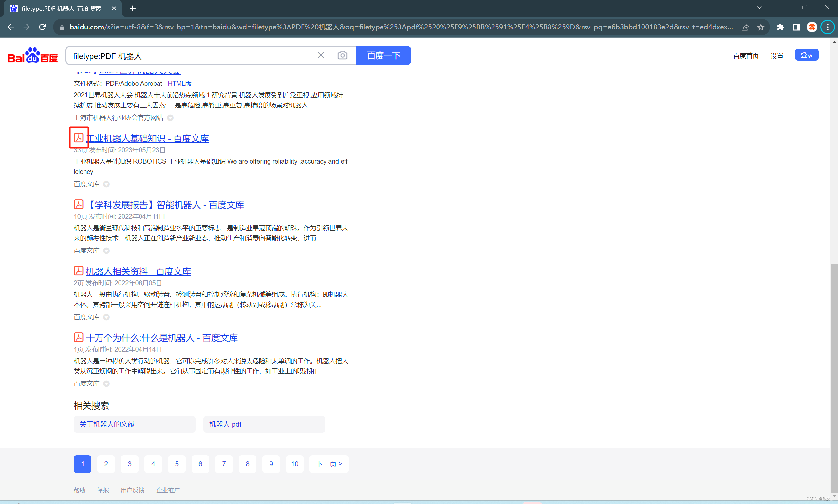
Task: Click 上海市机器人行业协会官方网站 source text
Action: pyautogui.click(x=119, y=118)
